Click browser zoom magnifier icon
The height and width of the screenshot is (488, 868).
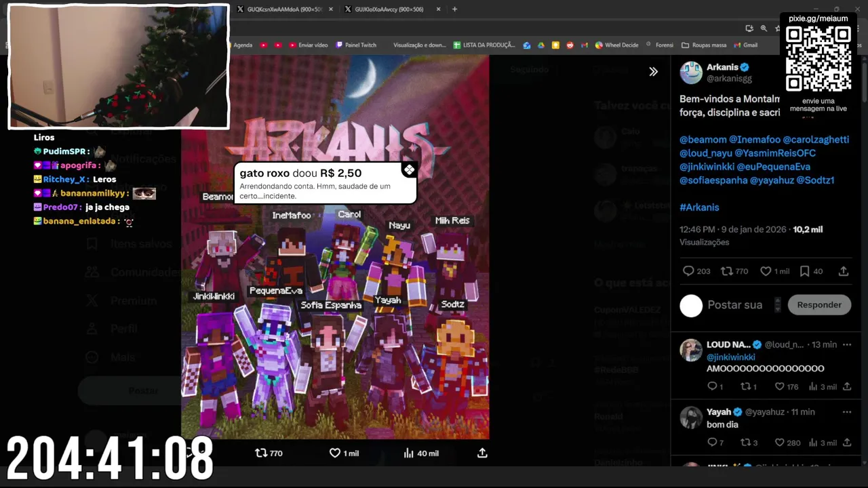coord(764,28)
